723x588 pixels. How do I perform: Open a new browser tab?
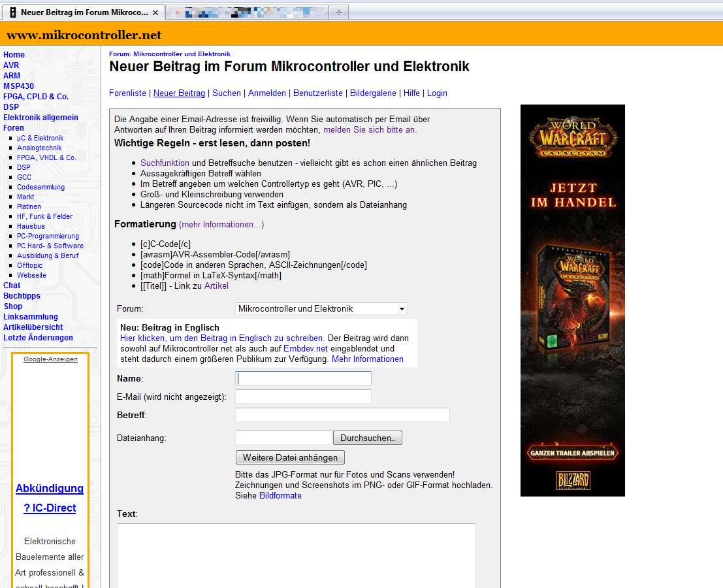pos(339,12)
